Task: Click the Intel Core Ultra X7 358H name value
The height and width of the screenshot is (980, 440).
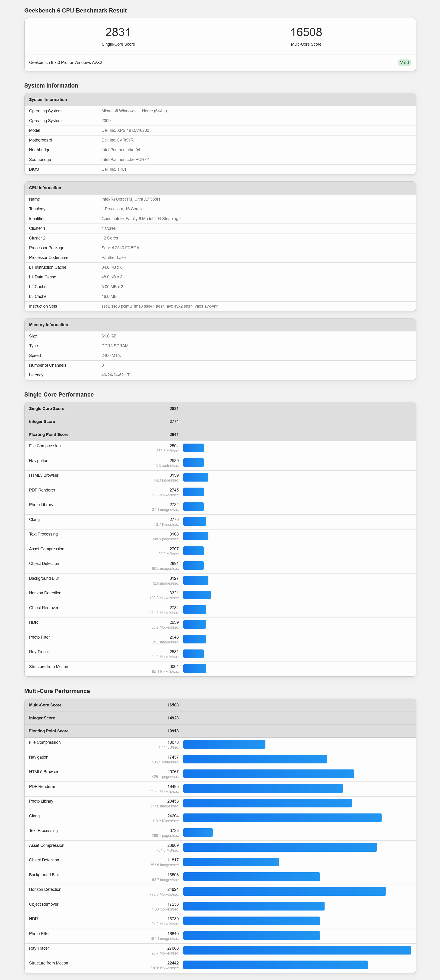Action: pyautogui.click(x=131, y=199)
